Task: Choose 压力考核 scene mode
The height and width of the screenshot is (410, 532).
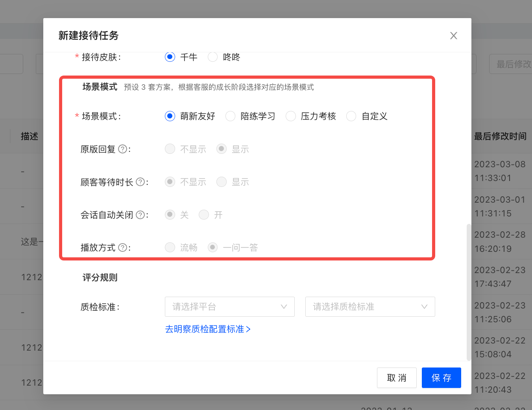Action: 291,116
